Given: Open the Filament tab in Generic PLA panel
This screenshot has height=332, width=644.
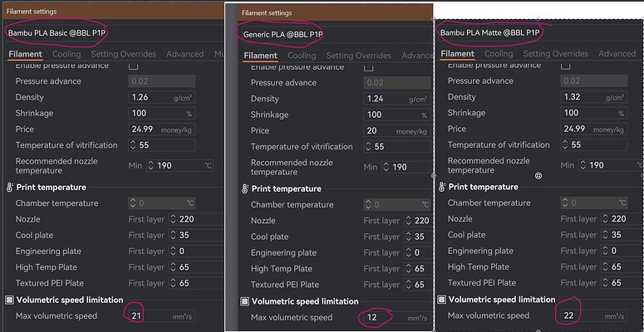Looking at the screenshot, I should pyautogui.click(x=260, y=56).
